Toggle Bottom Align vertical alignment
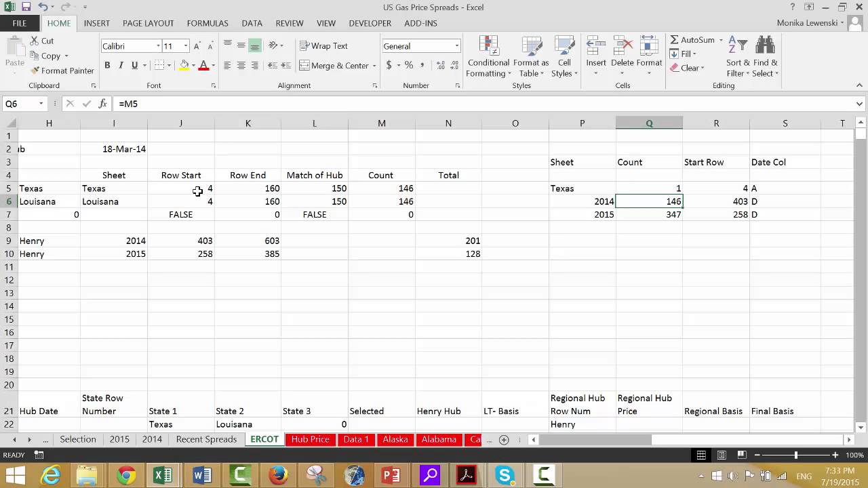Image resolution: width=868 pixels, height=488 pixels. click(254, 45)
